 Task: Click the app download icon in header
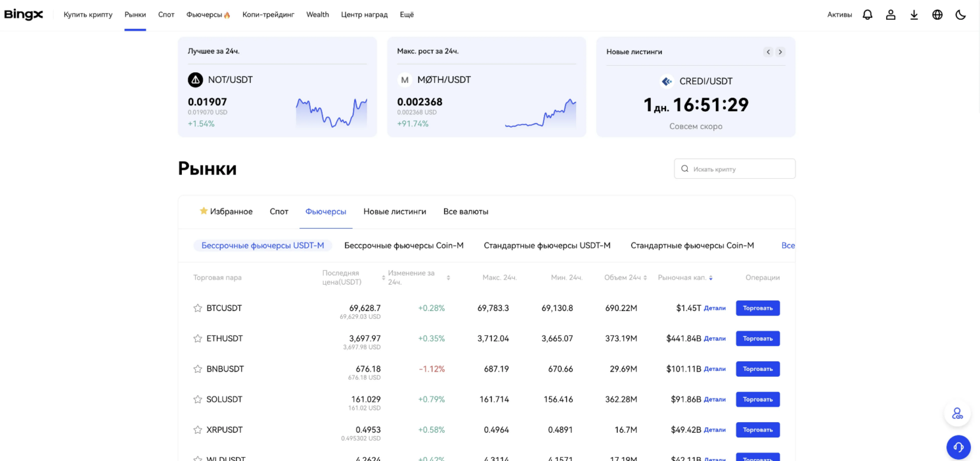[914, 14]
